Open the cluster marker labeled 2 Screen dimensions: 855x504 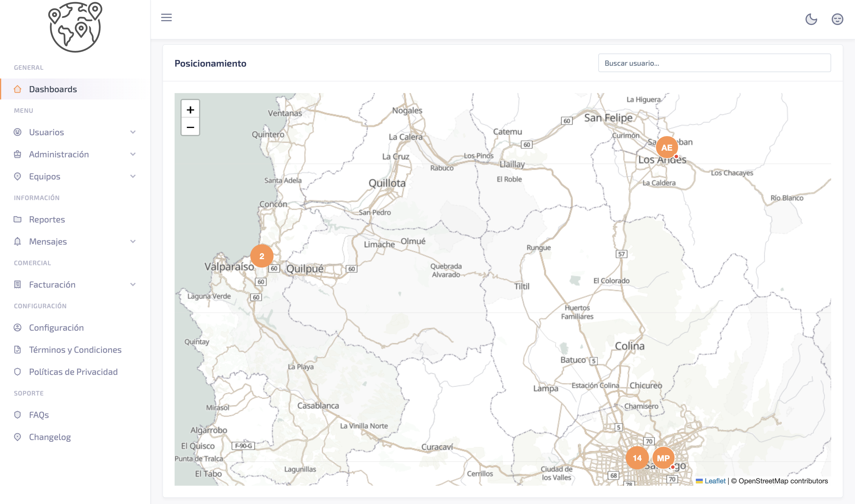coord(262,256)
